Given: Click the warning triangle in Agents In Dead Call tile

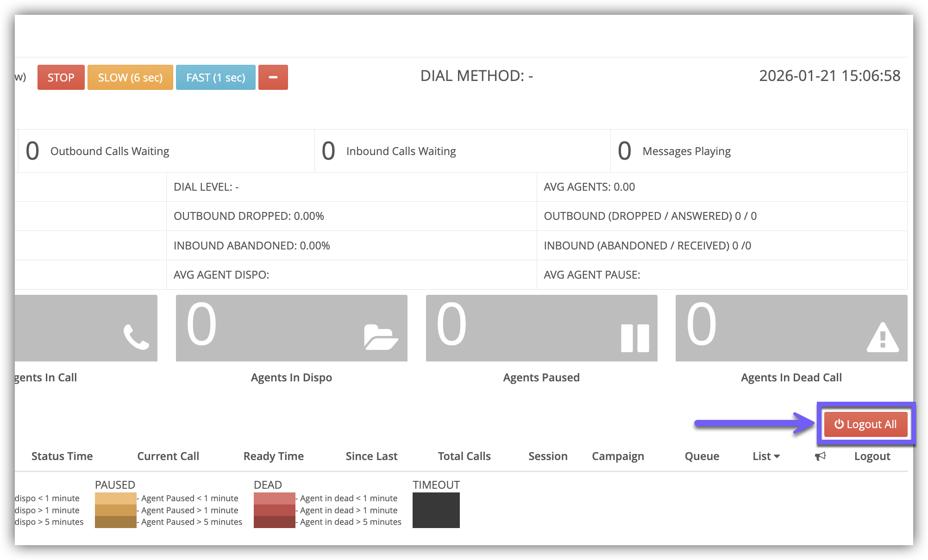Looking at the screenshot, I should point(883,338).
